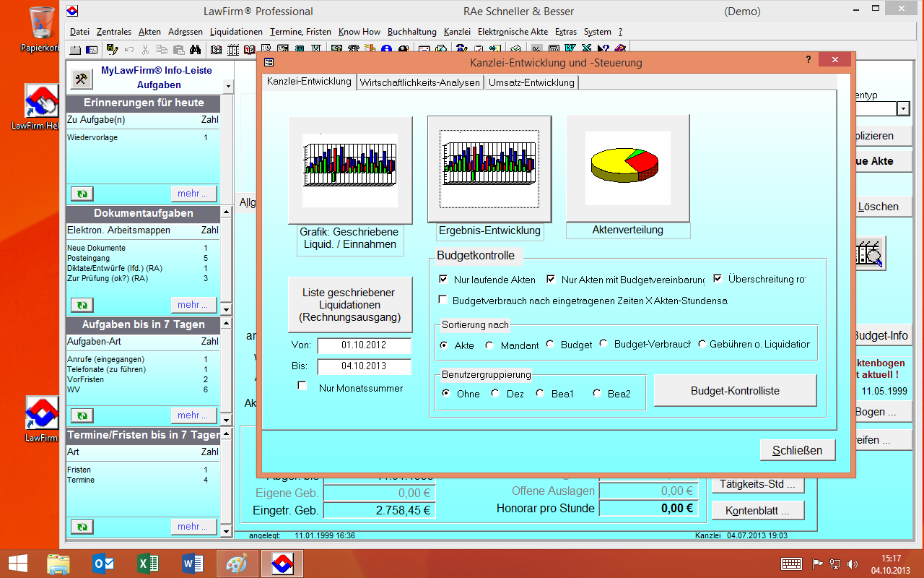Click the Von date input field
This screenshot has width=924, height=578.
click(x=364, y=345)
